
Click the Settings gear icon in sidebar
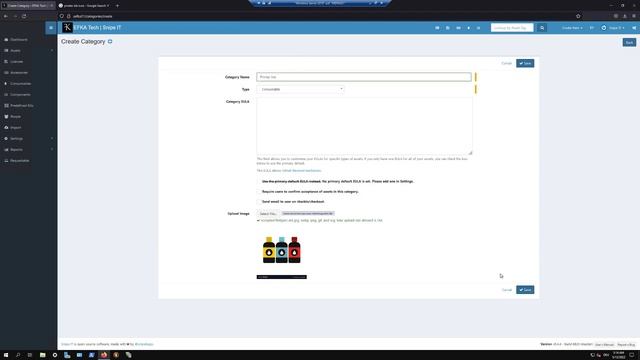[6, 139]
